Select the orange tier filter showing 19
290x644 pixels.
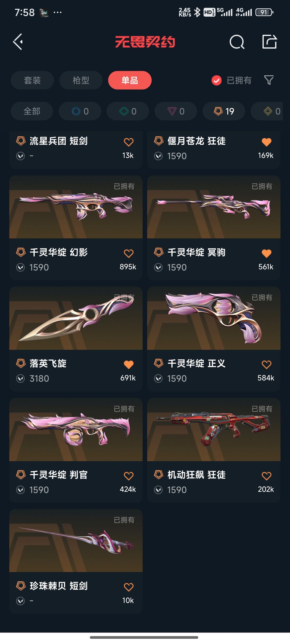pyautogui.click(x=224, y=111)
